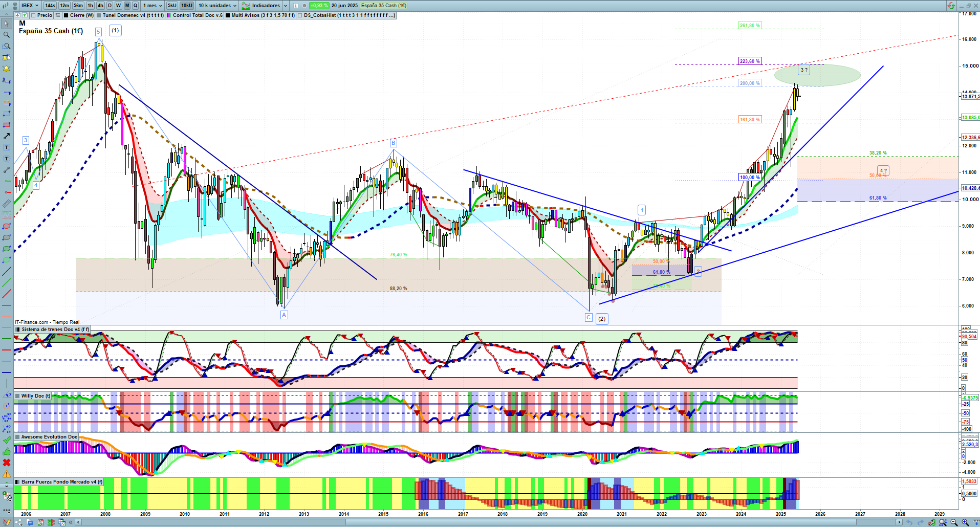Switch to the W weekly timeframe
The width and height of the screenshot is (980, 527).
(x=118, y=6)
